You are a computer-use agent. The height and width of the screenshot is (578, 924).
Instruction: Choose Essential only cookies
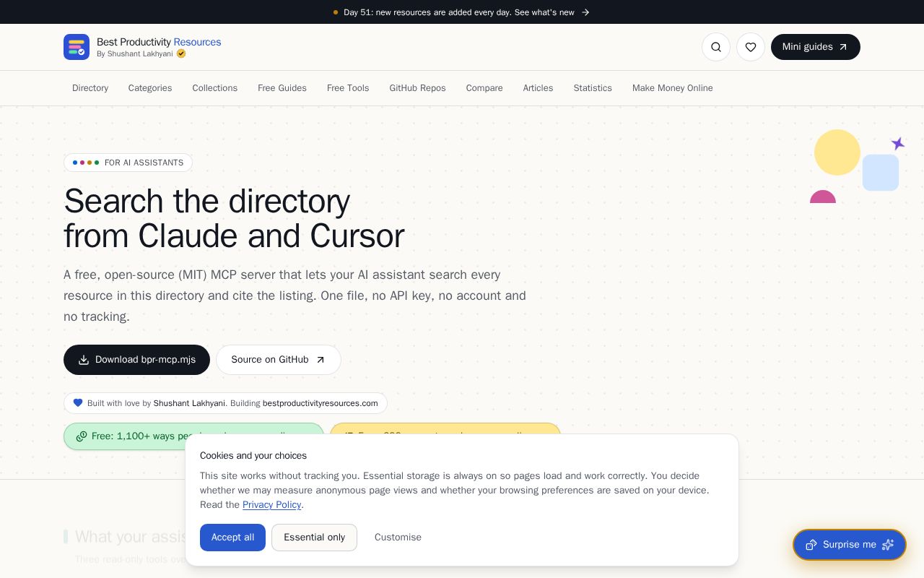(x=314, y=538)
